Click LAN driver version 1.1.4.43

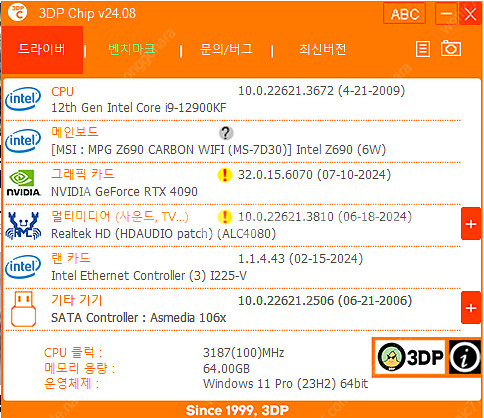[x=300, y=259]
